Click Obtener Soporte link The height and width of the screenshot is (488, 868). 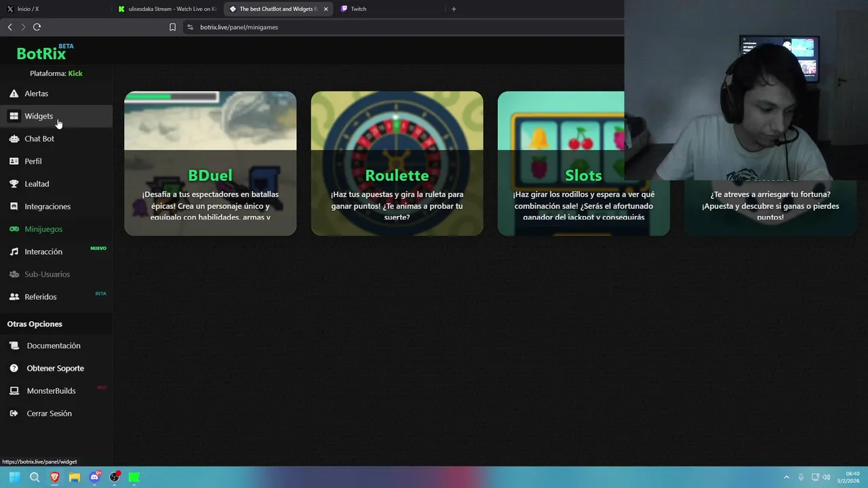coord(56,368)
